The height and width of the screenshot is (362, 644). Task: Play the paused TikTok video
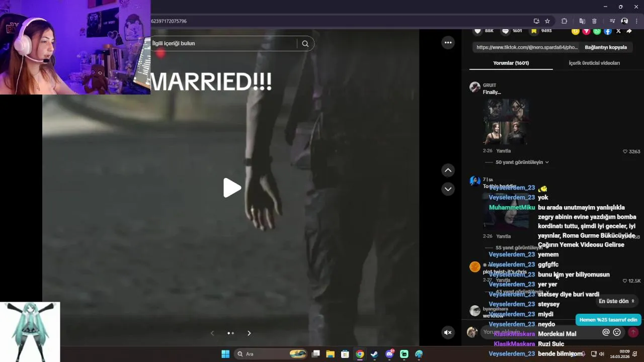coord(232,188)
